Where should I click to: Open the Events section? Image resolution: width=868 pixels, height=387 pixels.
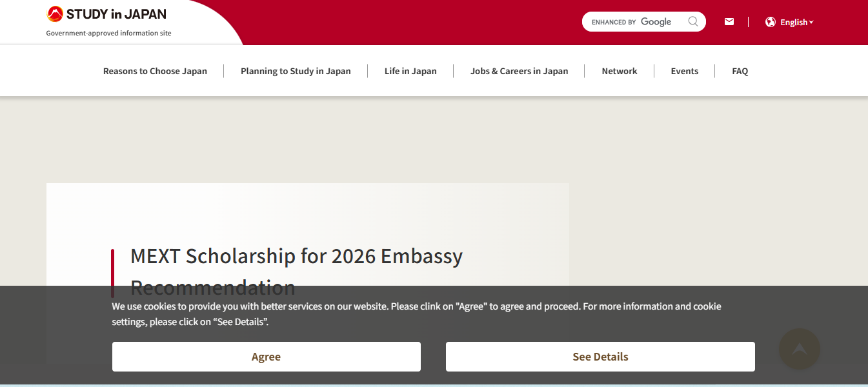coord(684,71)
